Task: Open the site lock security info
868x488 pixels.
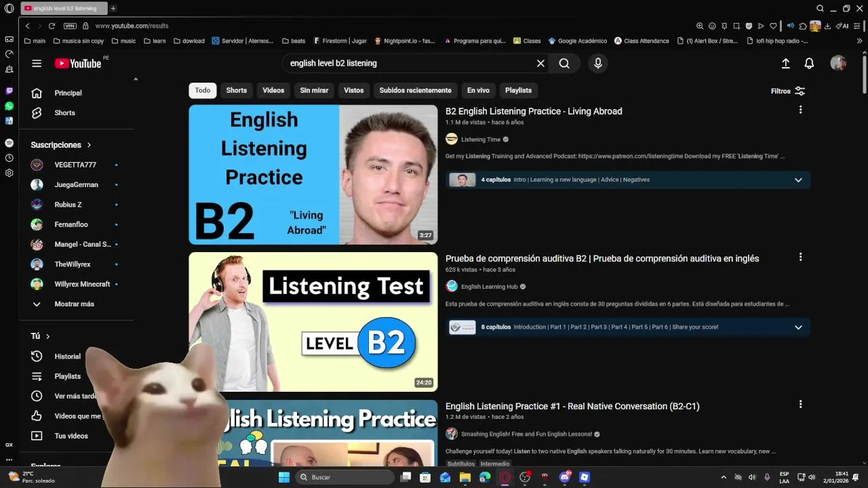Action: coord(85,26)
